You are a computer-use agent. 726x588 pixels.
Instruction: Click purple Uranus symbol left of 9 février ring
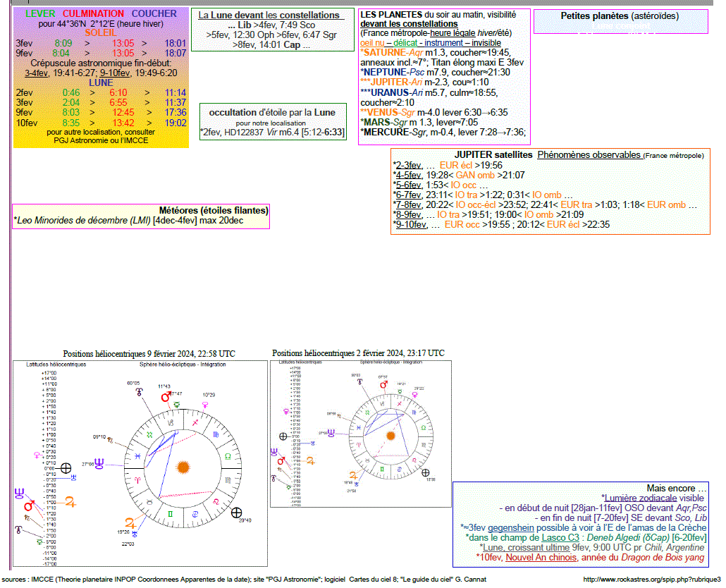coord(99,464)
